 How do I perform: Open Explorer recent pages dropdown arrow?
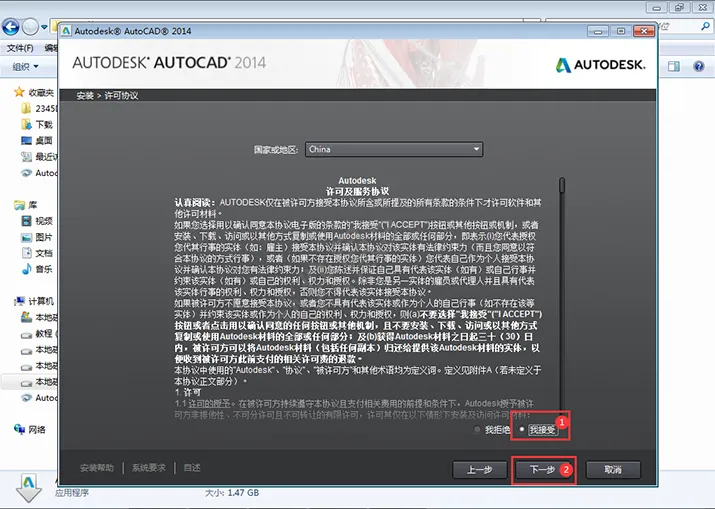(44, 27)
